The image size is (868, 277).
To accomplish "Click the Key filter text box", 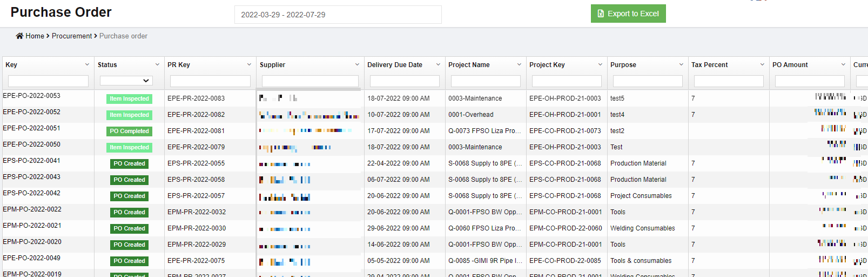I will point(48,81).
